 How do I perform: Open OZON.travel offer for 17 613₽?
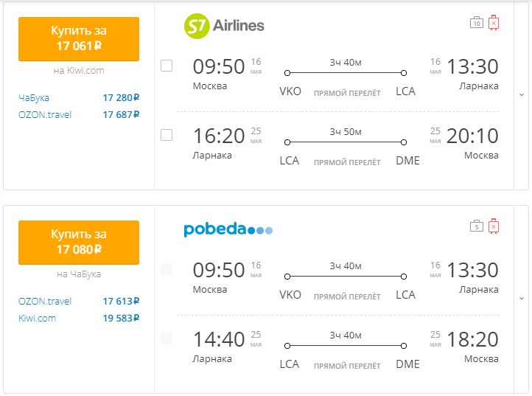coord(79,302)
